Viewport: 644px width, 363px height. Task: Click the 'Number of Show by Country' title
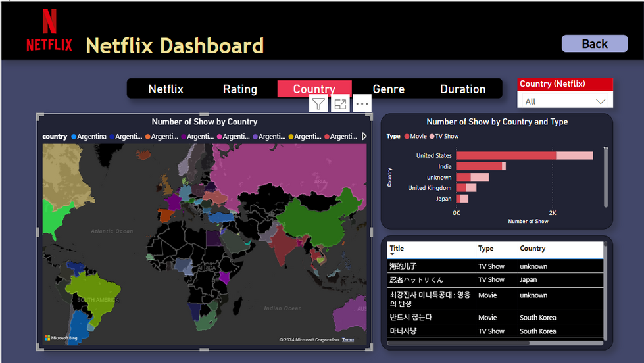tap(205, 122)
